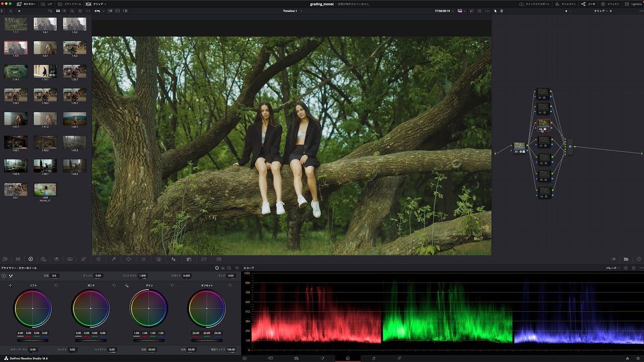Open the クリップ dropdown in top bar
This screenshot has height=362, width=644.
(x=96, y=4)
